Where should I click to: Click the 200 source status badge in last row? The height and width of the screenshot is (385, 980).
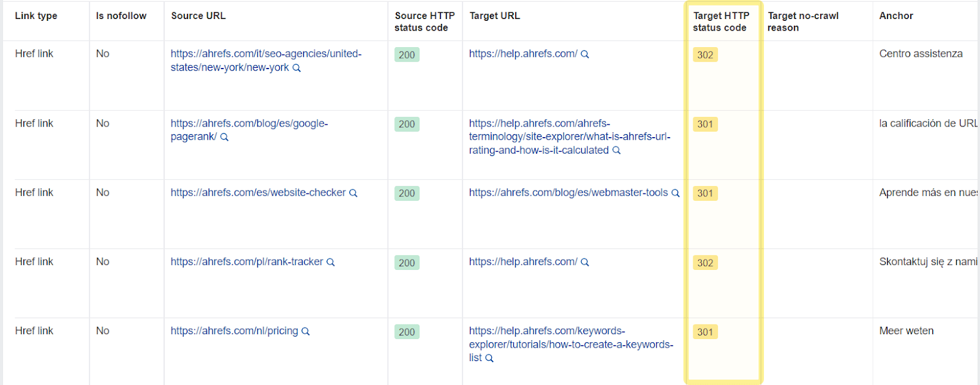tap(407, 332)
